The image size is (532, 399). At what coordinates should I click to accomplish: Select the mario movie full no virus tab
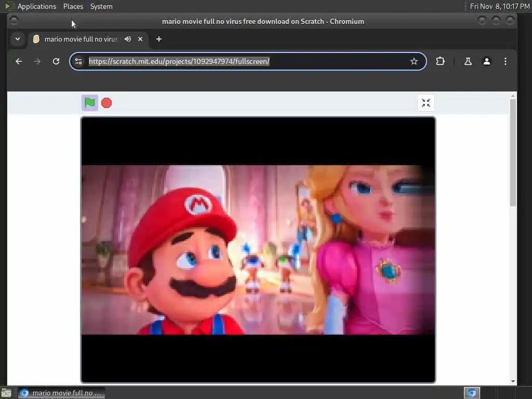point(88,39)
